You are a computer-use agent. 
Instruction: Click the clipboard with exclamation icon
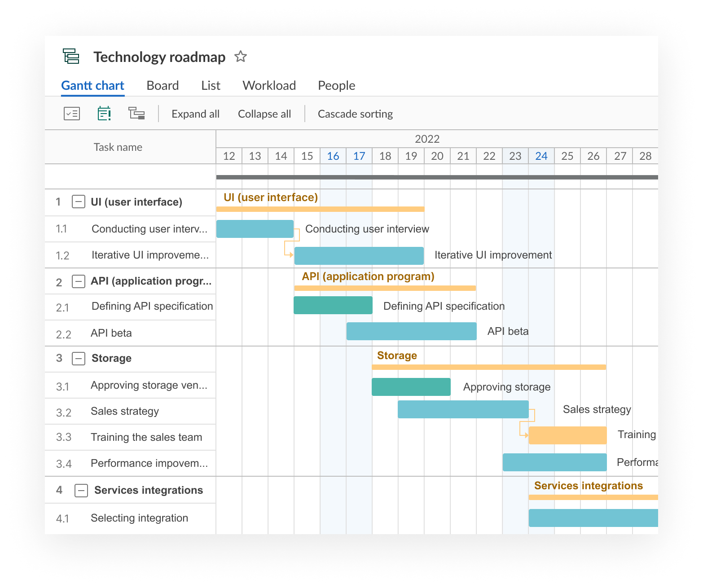[x=104, y=113]
